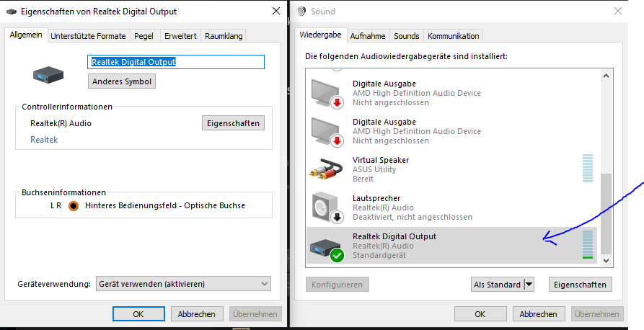This screenshot has width=644, height=330.
Task: Select second AMD Digitale Ausgabe monitor icon
Action: tap(327, 132)
